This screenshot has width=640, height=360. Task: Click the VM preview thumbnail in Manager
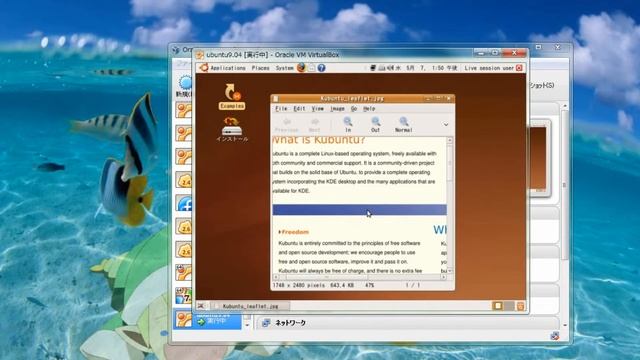(x=539, y=158)
